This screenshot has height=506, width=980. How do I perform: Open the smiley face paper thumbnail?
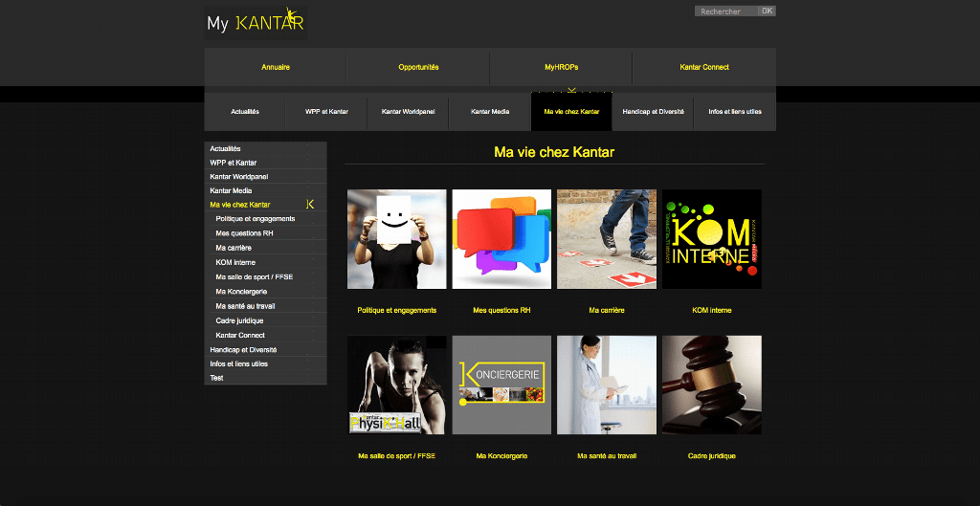click(397, 239)
